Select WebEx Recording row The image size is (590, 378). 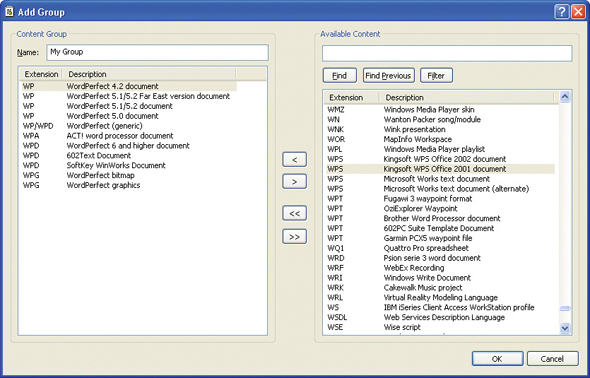(440, 268)
